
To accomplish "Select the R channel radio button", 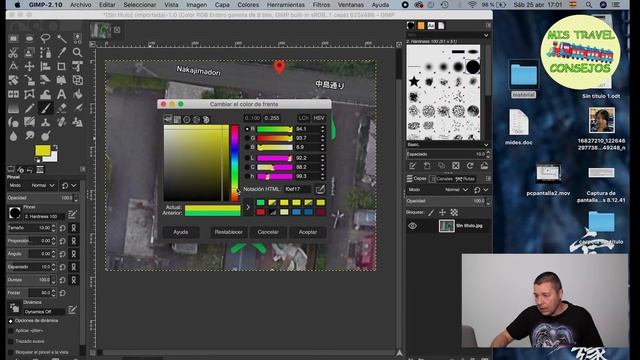I will tap(247, 129).
